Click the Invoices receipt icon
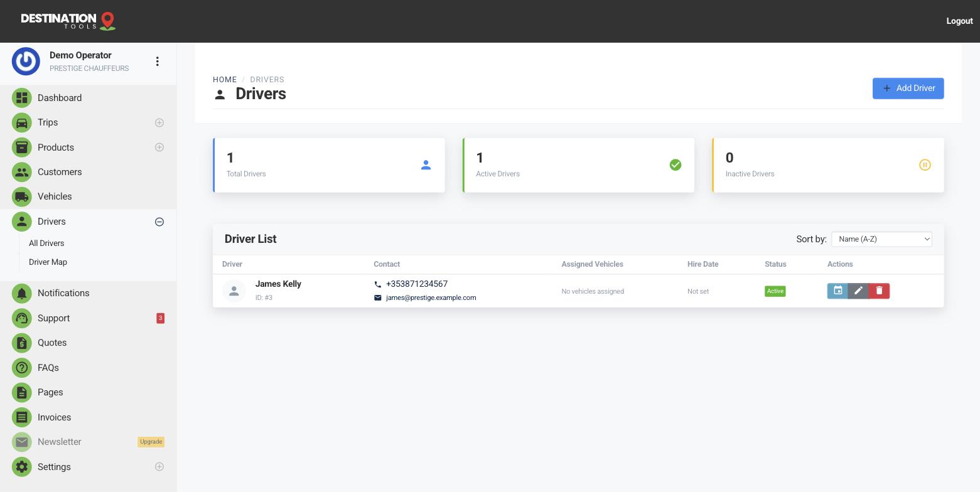Screen dimensions: 980x492 [x=22, y=417]
